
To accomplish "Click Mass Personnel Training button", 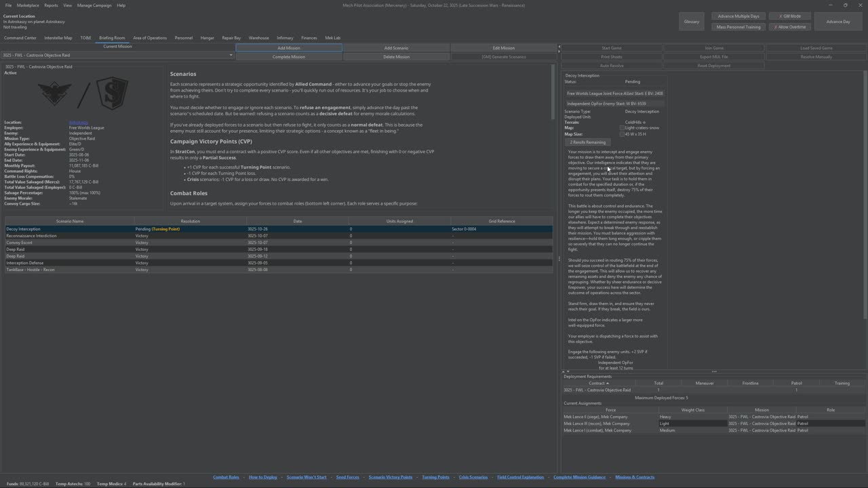I will pyautogui.click(x=738, y=27).
